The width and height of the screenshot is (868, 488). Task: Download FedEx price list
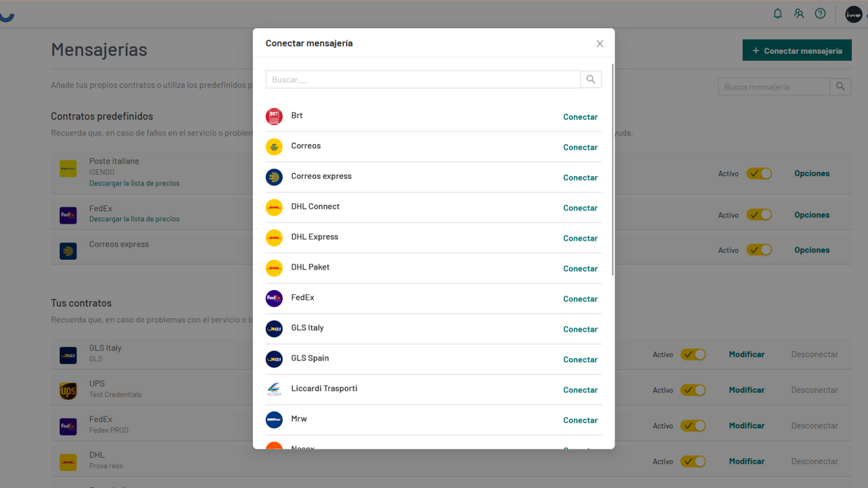tap(134, 219)
